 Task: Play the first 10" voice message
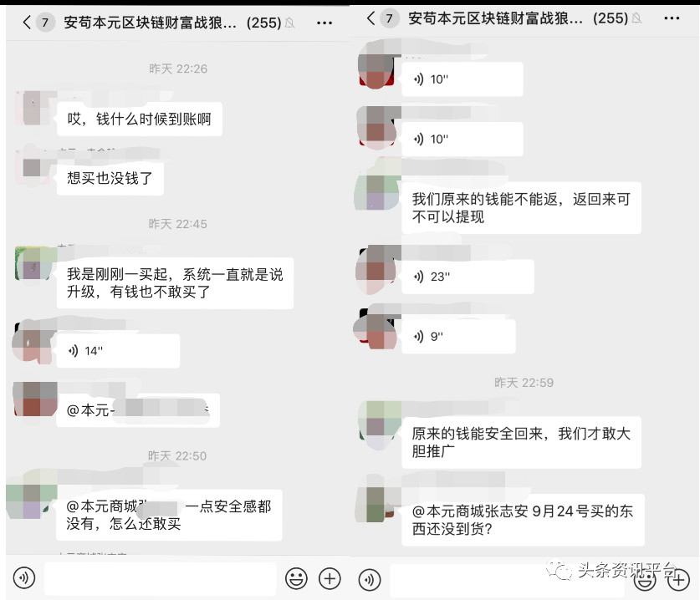point(462,79)
